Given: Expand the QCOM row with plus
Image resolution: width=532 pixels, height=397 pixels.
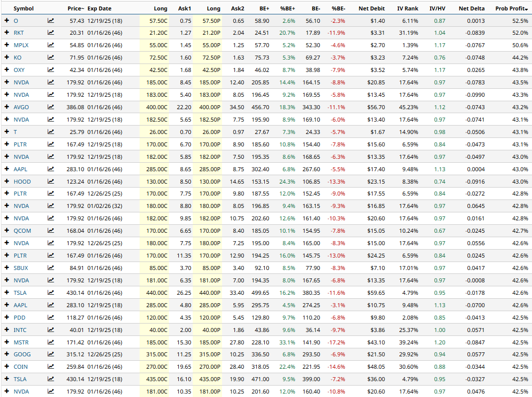Looking at the screenshot, I should [6, 231].
